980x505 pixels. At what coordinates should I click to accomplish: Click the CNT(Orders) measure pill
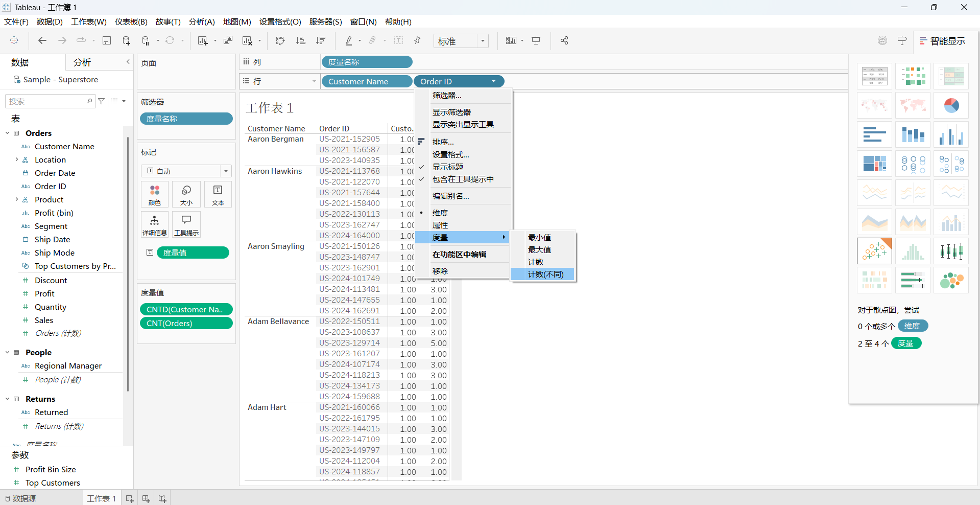tap(186, 323)
